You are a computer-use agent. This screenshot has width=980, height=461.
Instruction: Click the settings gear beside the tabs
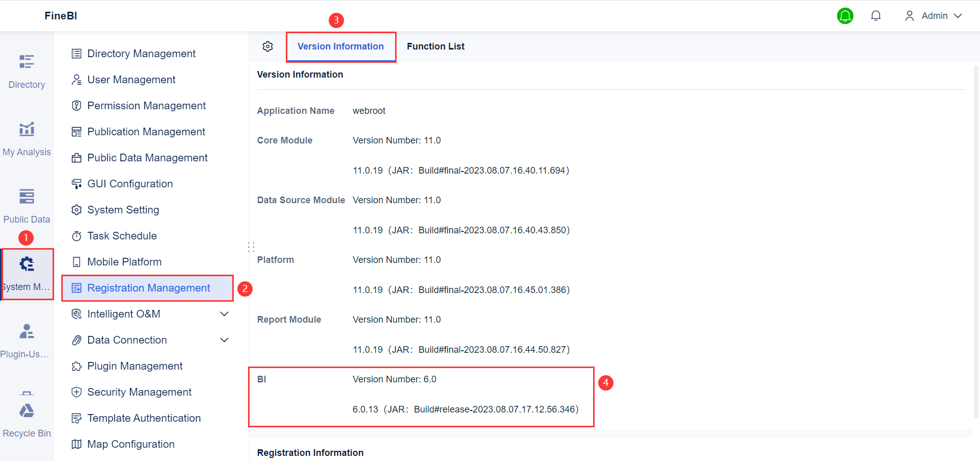pyautogui.click(x=267, y=46)
